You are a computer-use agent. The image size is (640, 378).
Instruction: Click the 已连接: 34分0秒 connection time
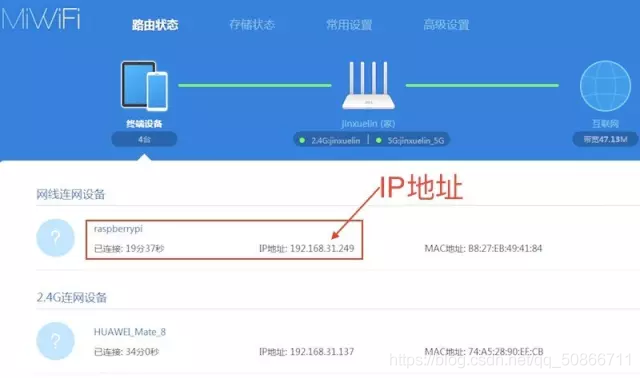127,352
